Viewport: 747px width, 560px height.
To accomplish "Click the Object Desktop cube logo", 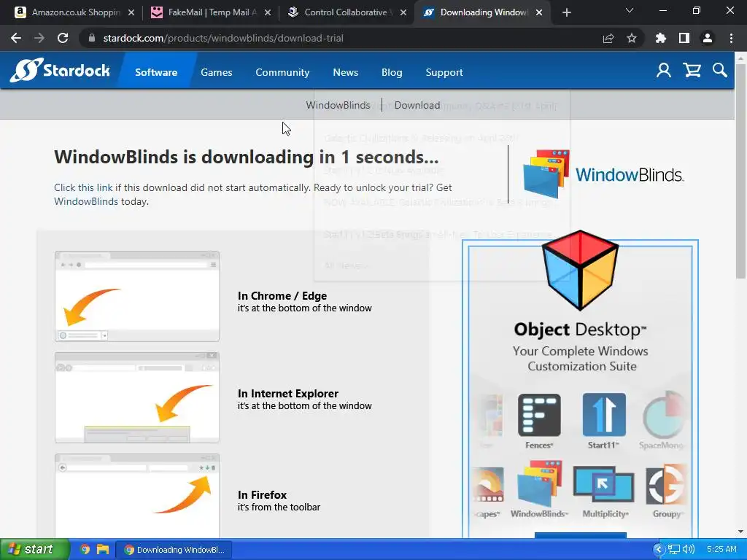I will point(580,270).
